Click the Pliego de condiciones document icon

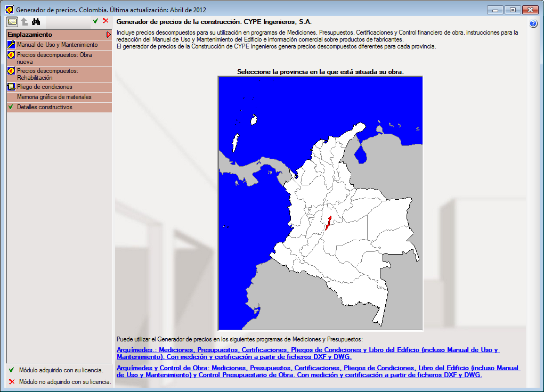point(11,87)
